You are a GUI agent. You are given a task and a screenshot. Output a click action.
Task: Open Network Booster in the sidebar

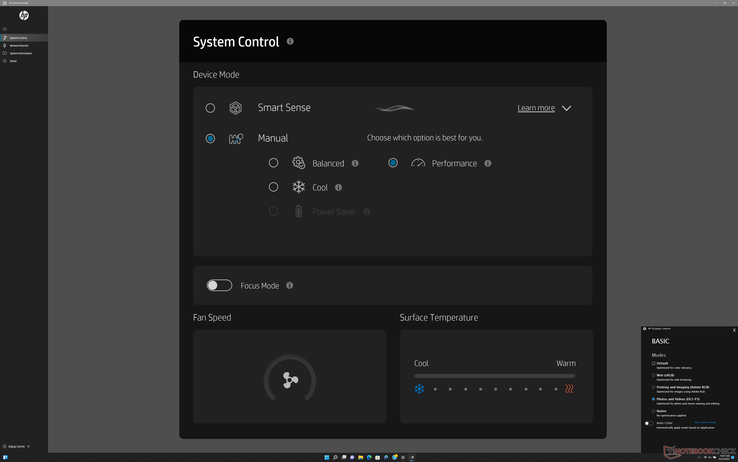tap(19, 45)
